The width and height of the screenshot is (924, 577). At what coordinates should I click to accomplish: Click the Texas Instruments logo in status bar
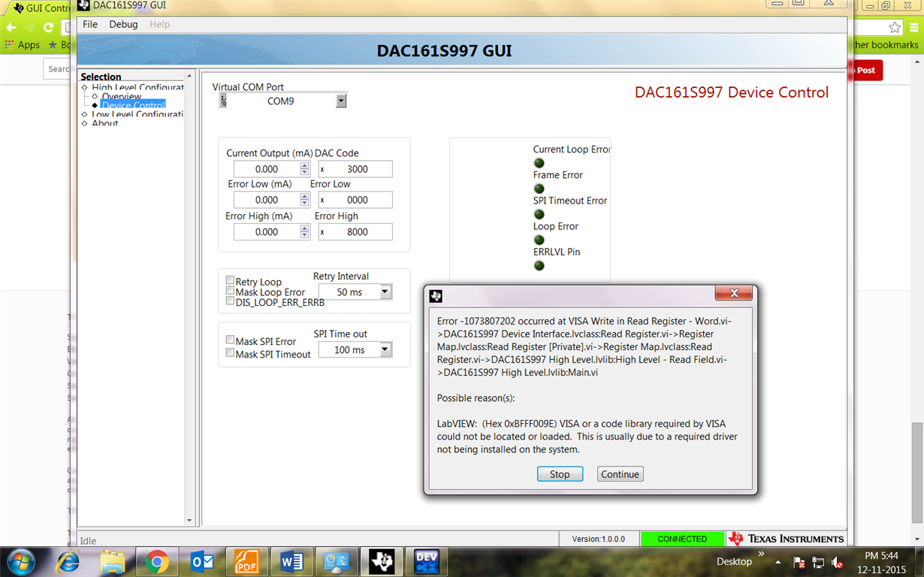click(786, 539)
